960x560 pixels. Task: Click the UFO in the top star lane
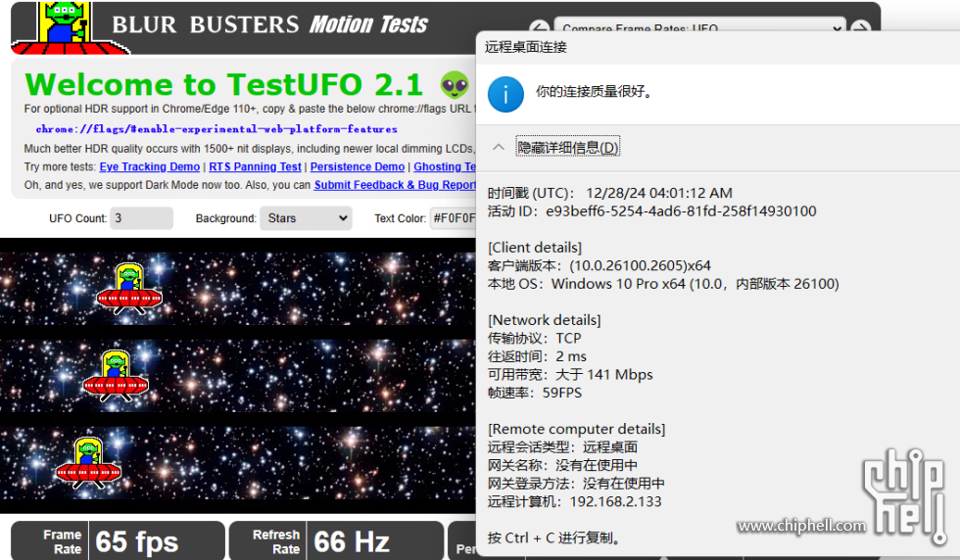pyautogui.click(x=129, y=289)
